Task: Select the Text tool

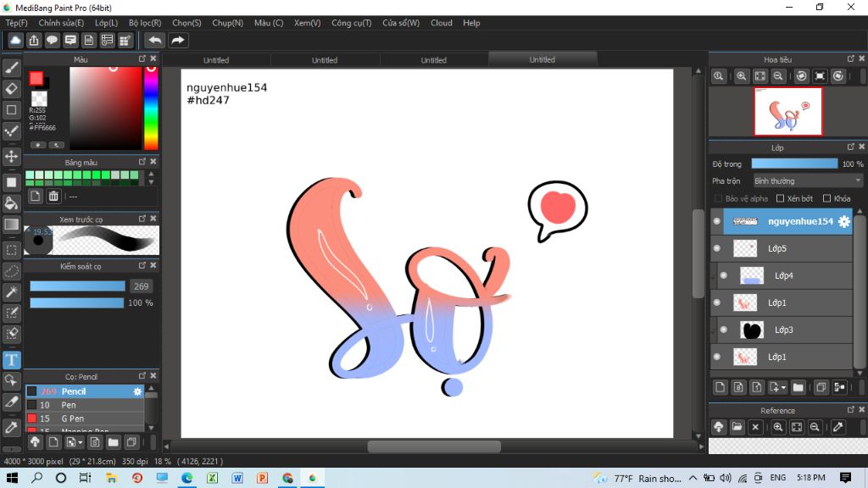Action: 12,360
